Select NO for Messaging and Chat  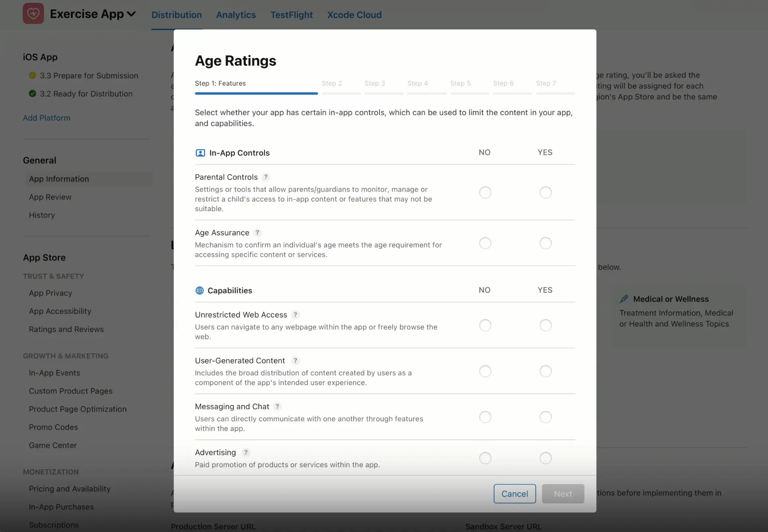[485, 417]
